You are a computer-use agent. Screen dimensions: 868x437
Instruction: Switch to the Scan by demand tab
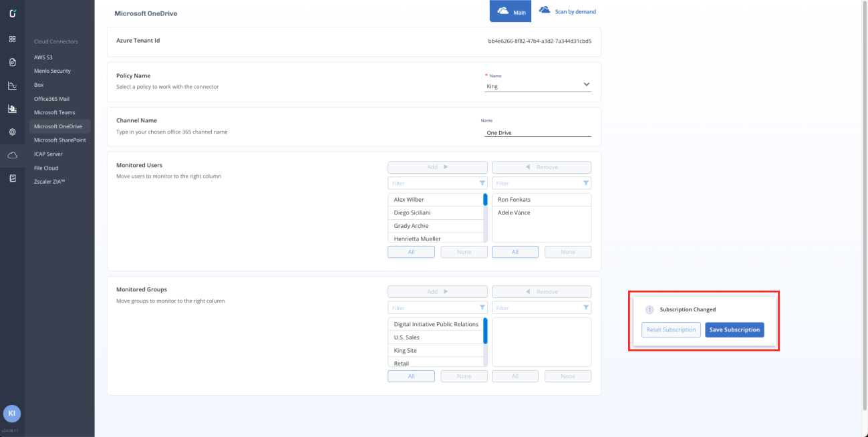(567, 11)
